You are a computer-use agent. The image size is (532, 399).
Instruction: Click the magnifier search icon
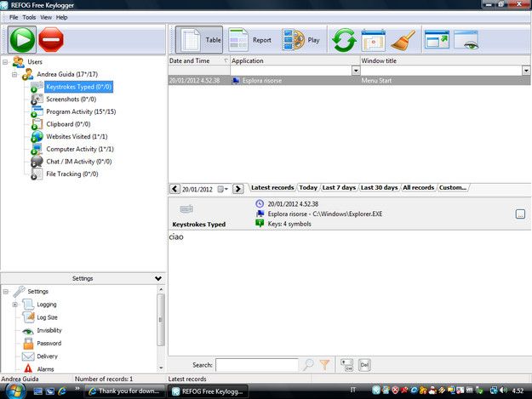[308, 365]
